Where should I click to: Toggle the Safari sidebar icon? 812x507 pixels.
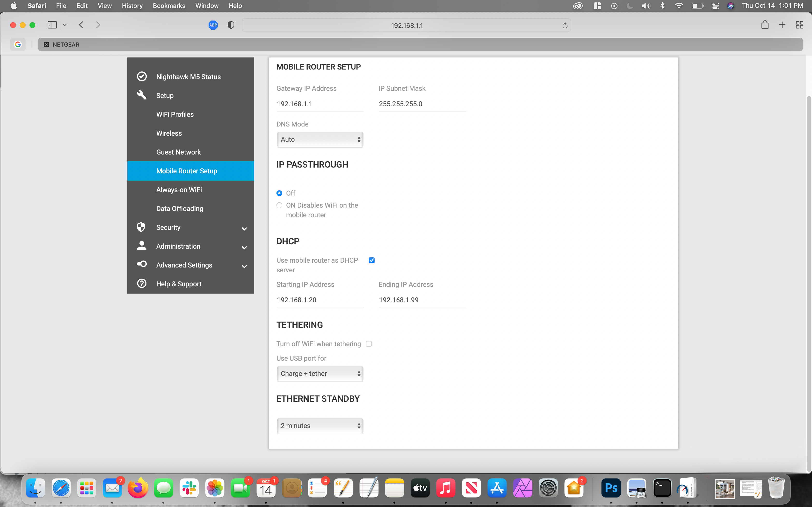pyautogui.click(x=52, y=25)
